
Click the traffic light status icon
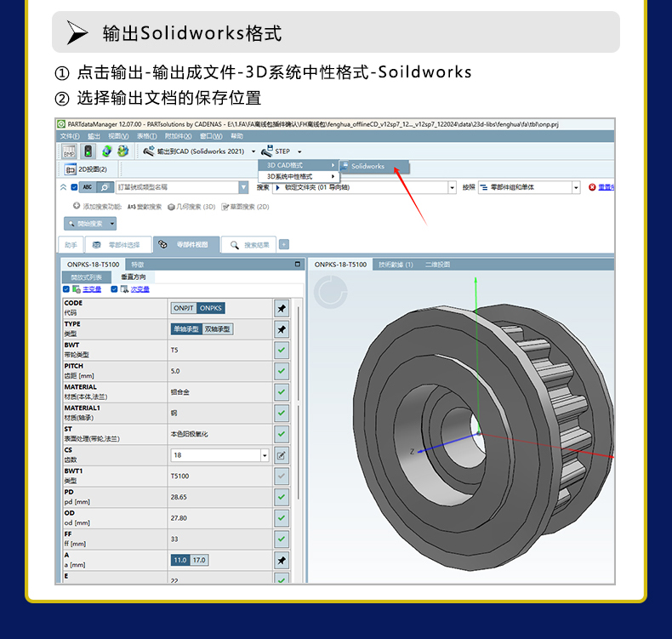(x=88, y=151)
